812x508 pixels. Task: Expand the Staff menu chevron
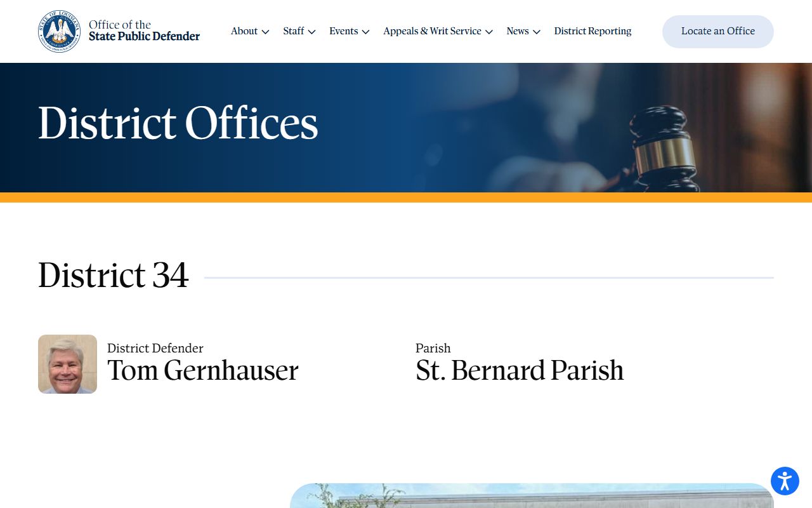[x=311, y=32]
